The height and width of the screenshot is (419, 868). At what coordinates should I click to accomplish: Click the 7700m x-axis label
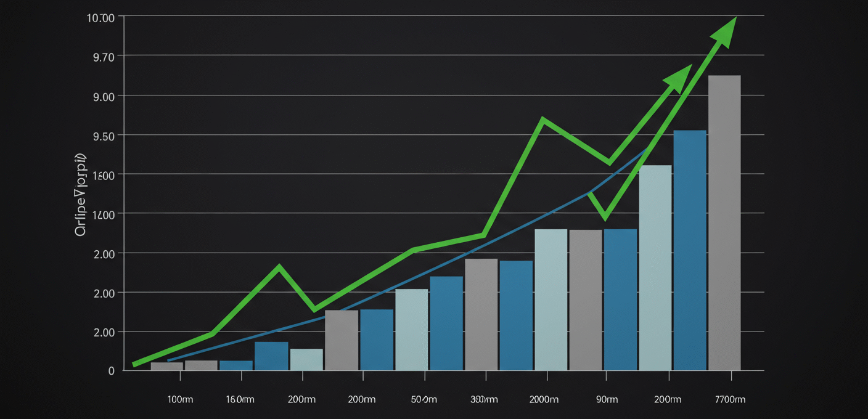(730, 399)
